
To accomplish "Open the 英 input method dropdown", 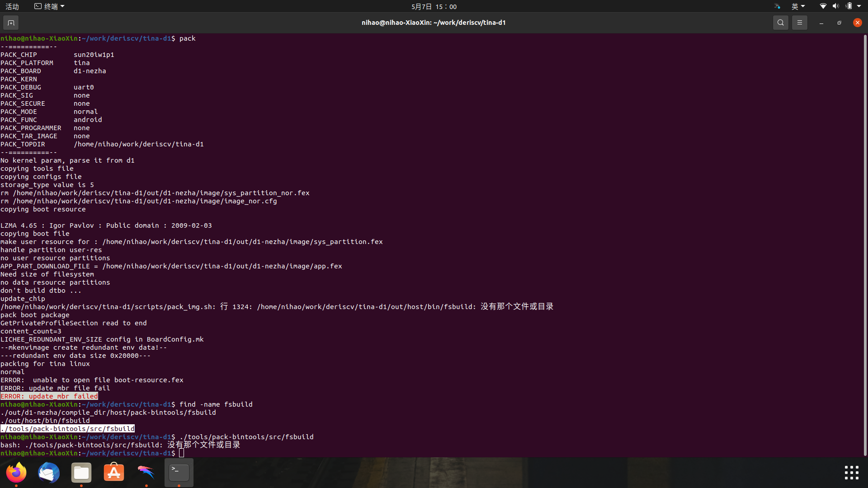I will click(x=798, y=6).
